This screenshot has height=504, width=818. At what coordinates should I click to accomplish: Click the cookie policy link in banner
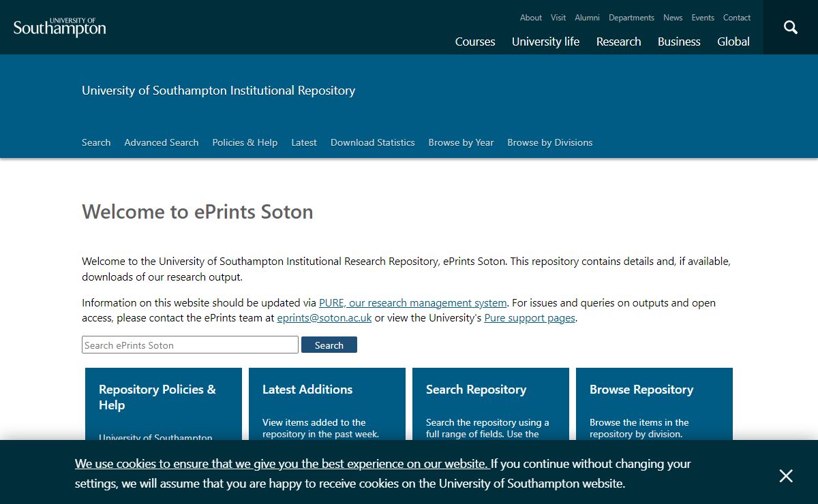point(282,464)
